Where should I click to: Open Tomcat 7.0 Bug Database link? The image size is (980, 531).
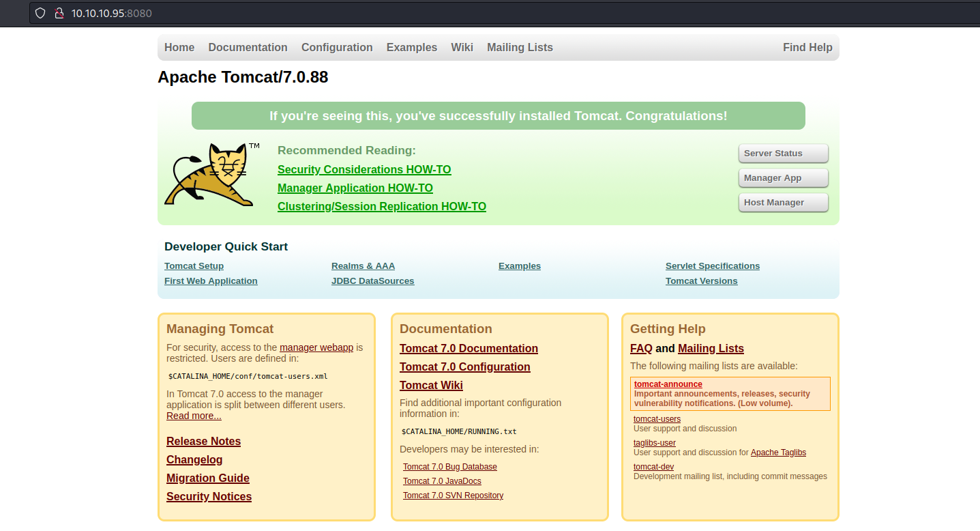point(450,467)
